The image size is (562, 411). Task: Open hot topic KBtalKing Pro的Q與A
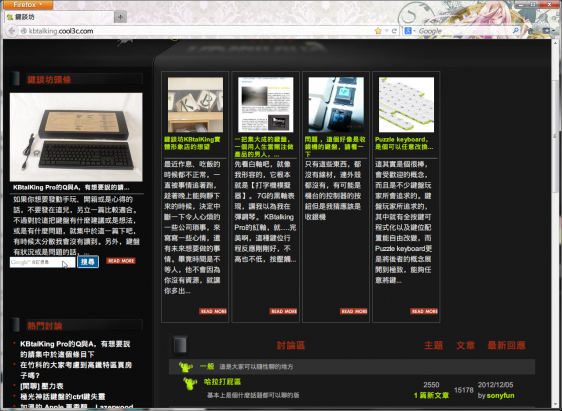point(75,349)
